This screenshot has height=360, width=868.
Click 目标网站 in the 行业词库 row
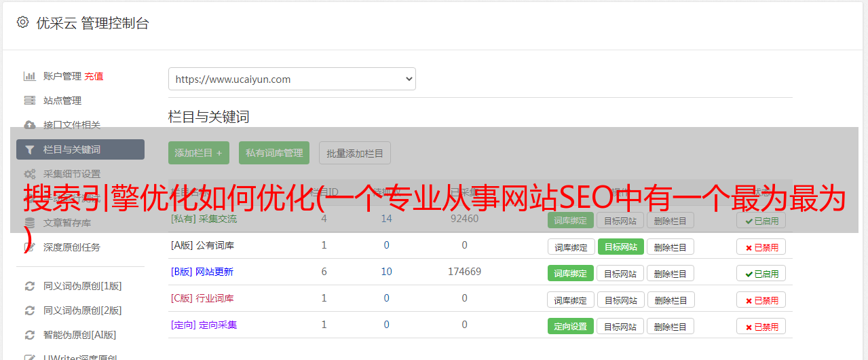coord(620,300)
